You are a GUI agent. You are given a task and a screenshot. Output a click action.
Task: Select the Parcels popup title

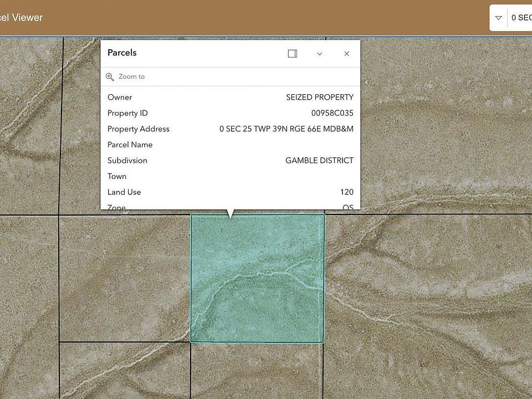coord(122,53)
